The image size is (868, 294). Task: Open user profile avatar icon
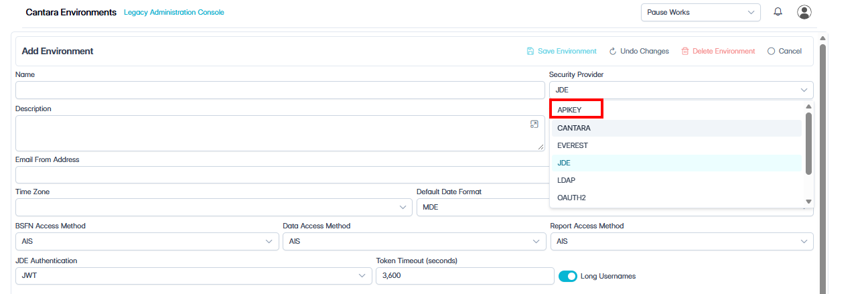pyautogui.click(x=804, y=12)
